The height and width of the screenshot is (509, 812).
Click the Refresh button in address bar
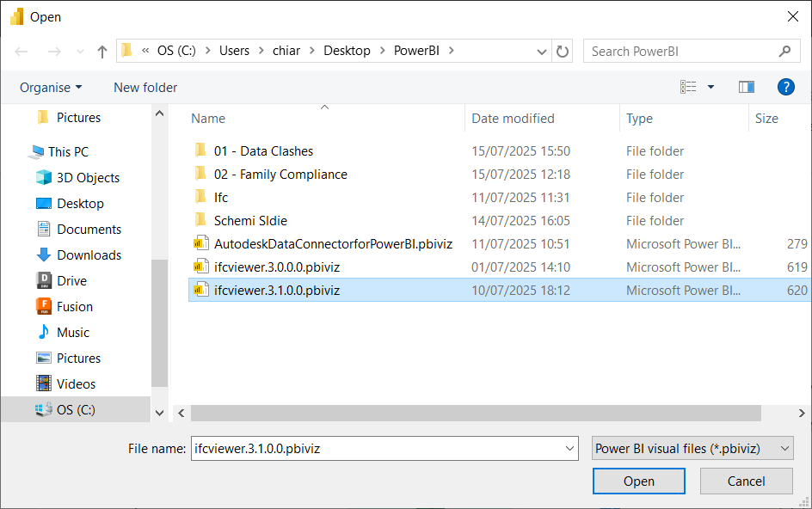pos(563,52)
